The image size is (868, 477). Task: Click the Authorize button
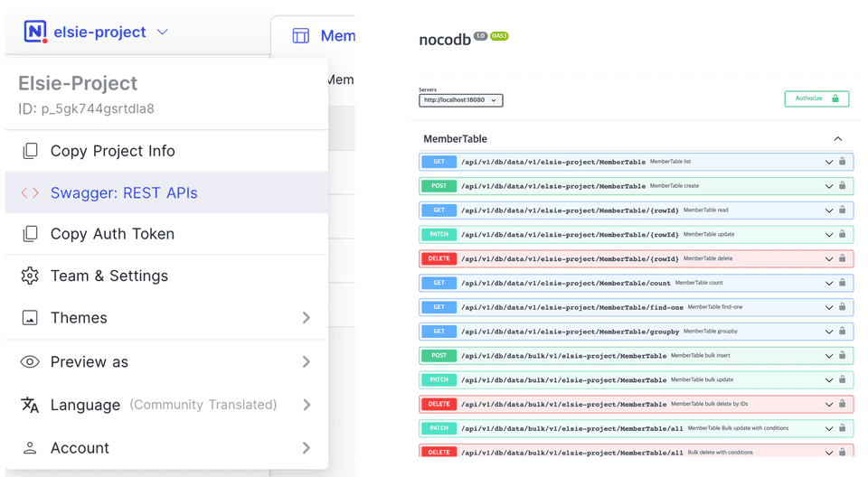(x=816, y=98)
